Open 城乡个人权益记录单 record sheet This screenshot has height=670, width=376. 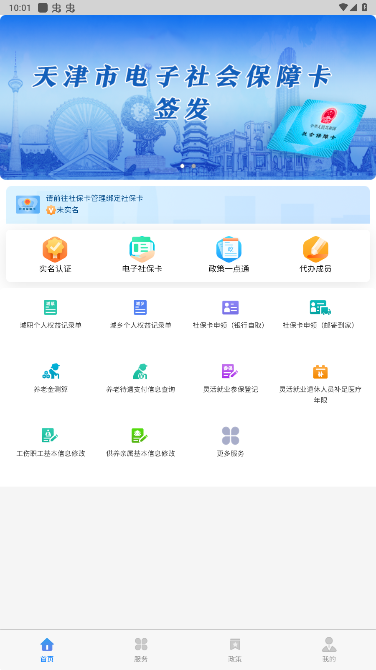pyautogui.click(x=141, y=314)
